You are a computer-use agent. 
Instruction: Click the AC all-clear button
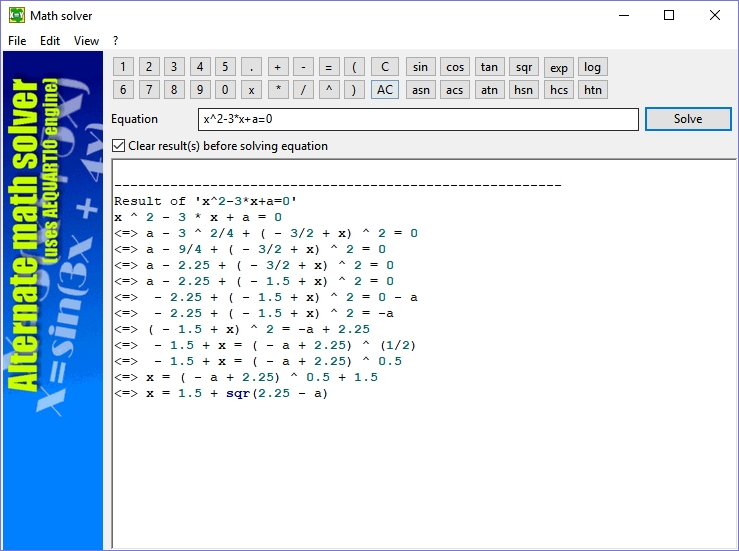click(x=385, y=90)
